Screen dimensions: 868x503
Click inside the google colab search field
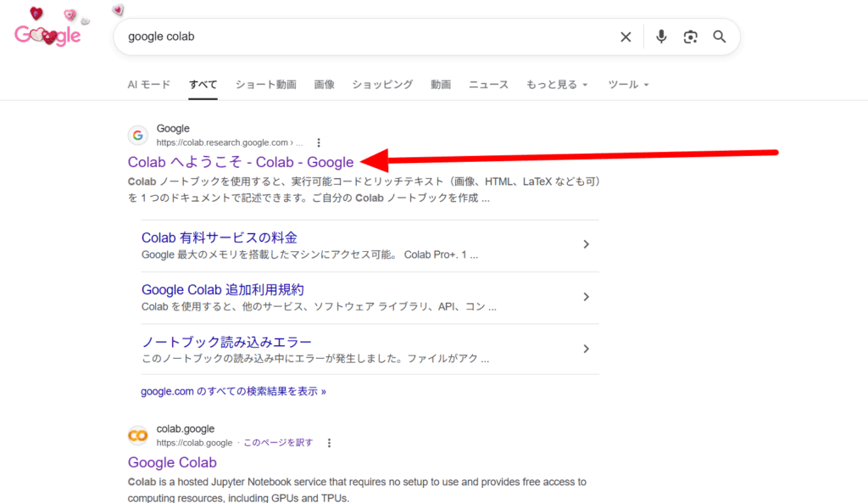pyautogui.click(x=364, y=36)
